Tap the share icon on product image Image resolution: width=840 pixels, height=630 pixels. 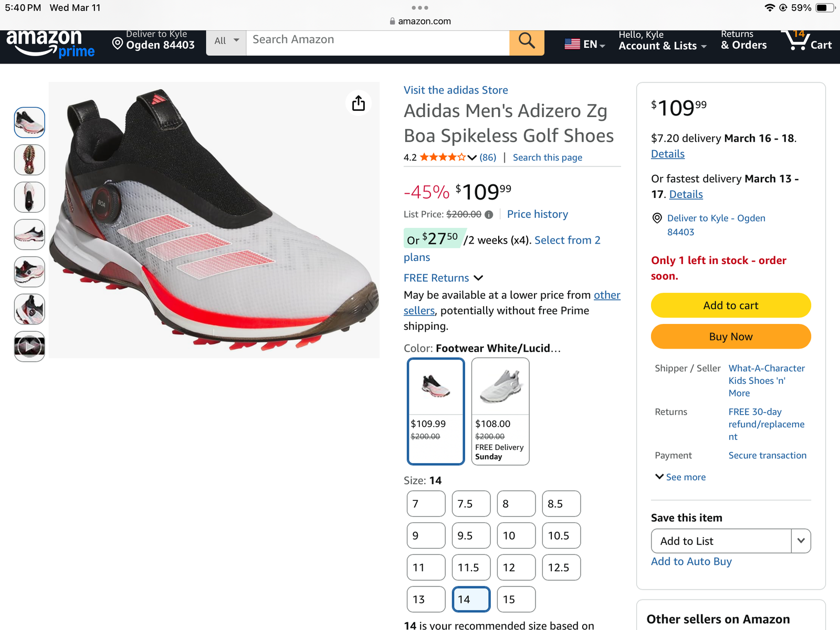pos(359,103)
